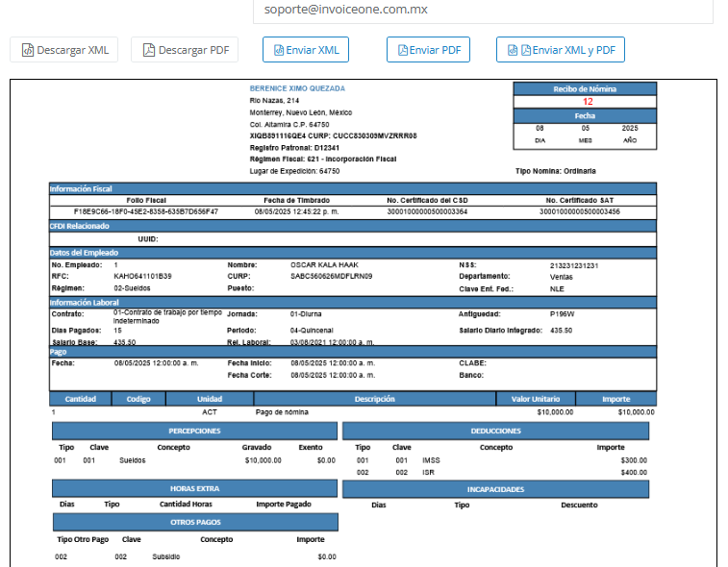The width and height of the screenshot is (728, 567).
Task: Click the Folio Fiscal UUID value
Action: click(146, 211)
